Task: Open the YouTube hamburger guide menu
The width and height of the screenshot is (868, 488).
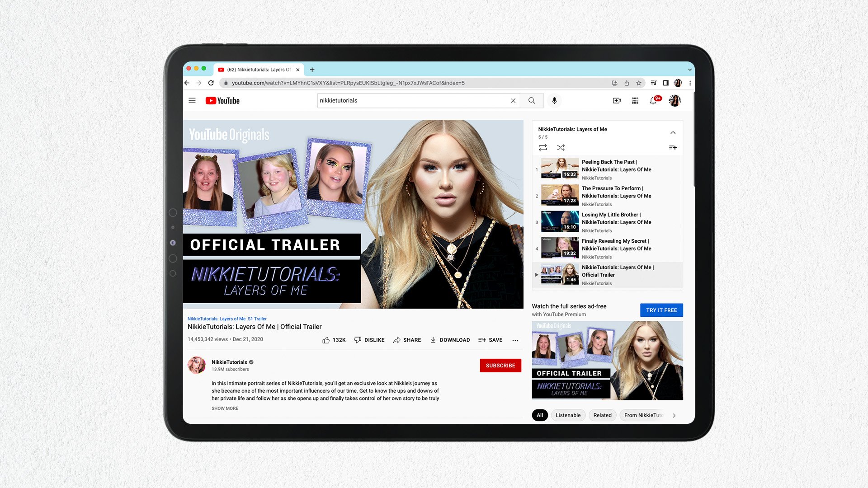Action: pos(192,100)
